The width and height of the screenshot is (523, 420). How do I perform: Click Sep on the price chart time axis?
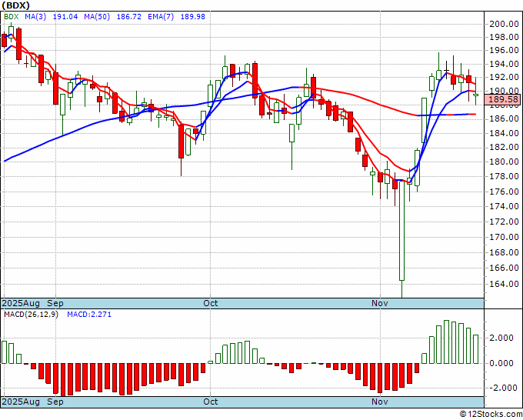55,303
